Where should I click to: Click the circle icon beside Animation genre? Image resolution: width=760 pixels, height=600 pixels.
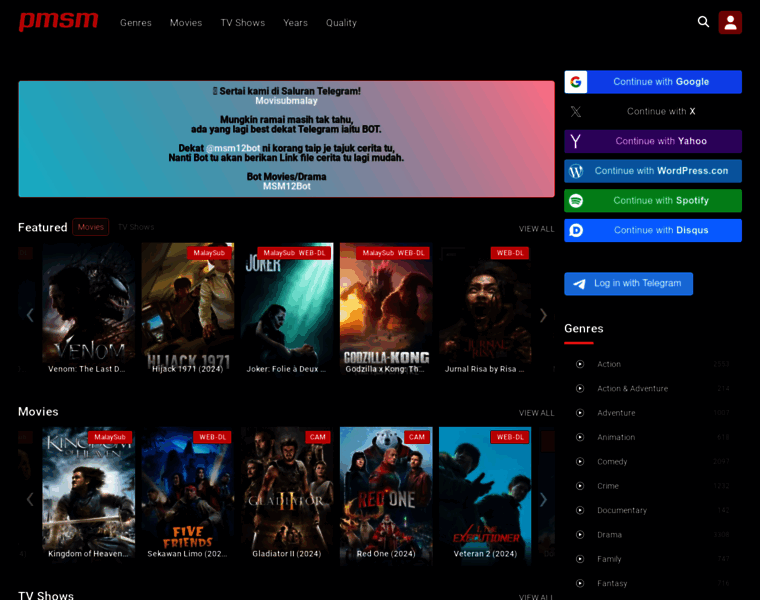click(x=580, y=437)
